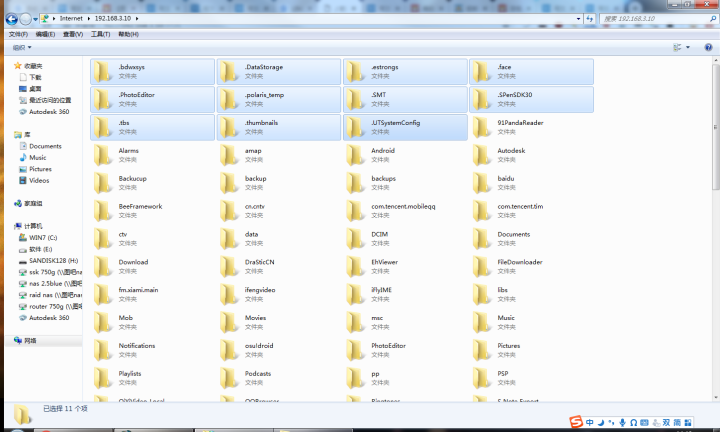Click the Back navigation arrow
Screen dimensions: 720x432
tap(11, 19)
